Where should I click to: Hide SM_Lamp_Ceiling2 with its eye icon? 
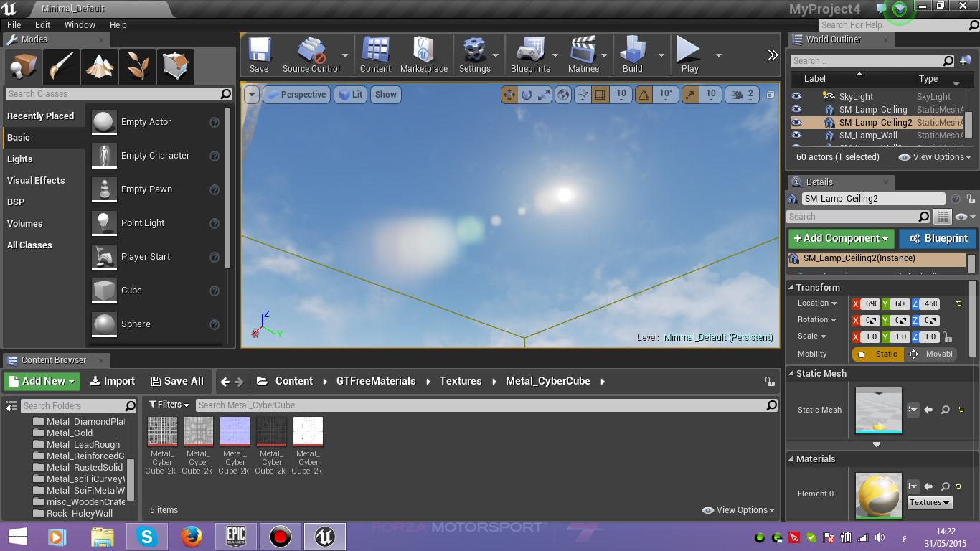[796, 122]
